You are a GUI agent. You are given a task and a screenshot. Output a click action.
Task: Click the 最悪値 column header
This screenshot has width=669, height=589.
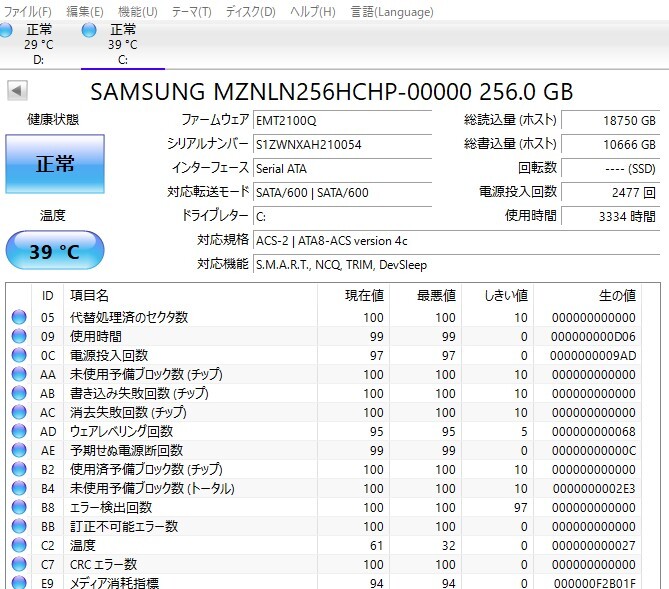click(x=425, y=295)
